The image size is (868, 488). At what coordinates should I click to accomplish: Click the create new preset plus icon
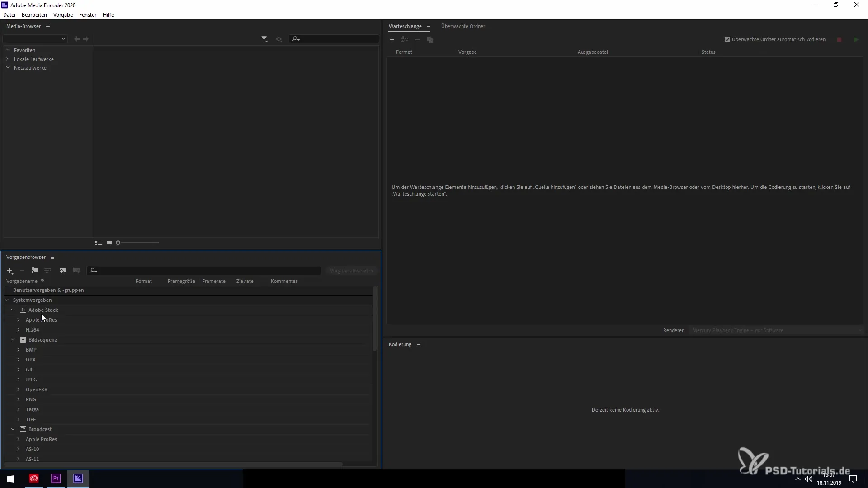pyautogui.click(x=9, y=271)
